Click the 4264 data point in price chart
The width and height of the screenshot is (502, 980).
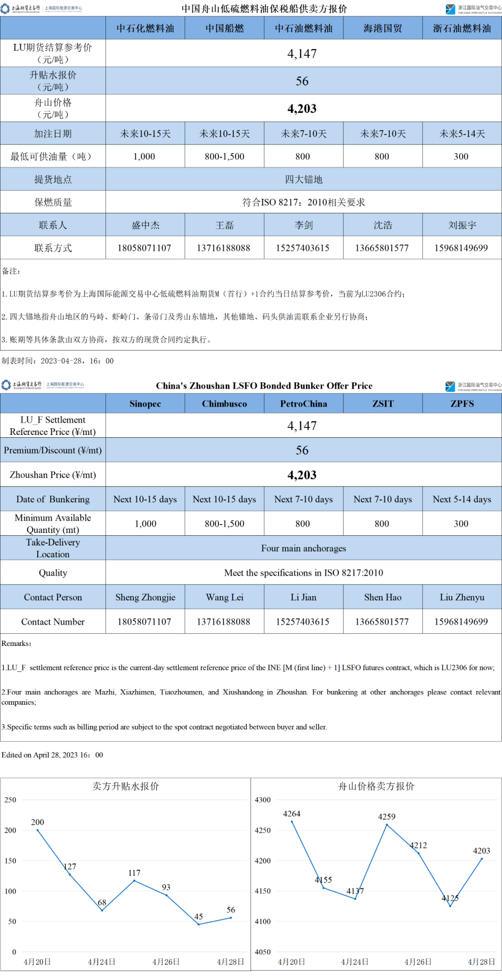[x=292, y=822]
